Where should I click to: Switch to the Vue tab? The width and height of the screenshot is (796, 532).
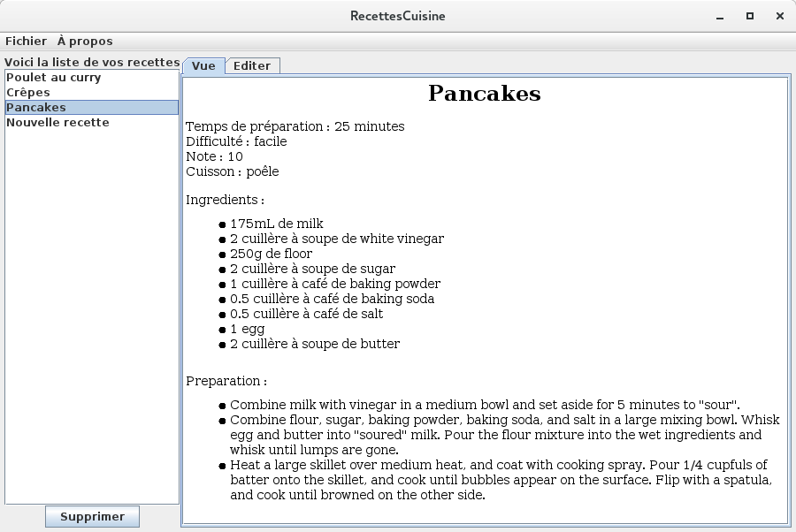[x=203, y=66]
